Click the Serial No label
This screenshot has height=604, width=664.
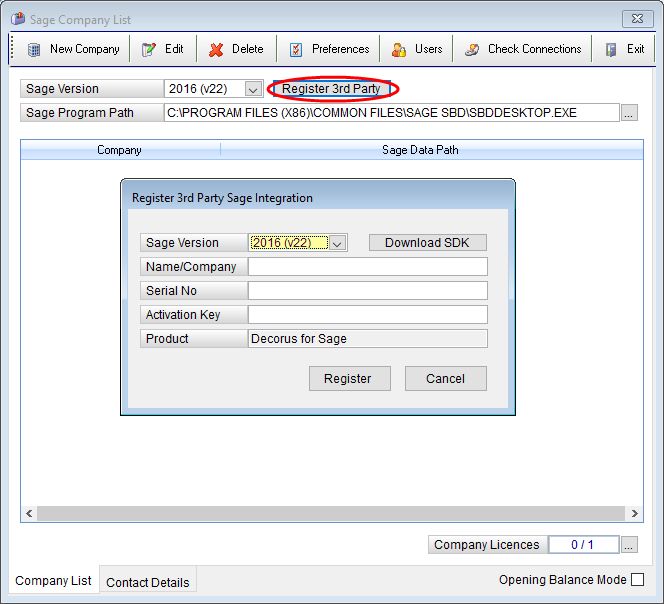(194, 291)
